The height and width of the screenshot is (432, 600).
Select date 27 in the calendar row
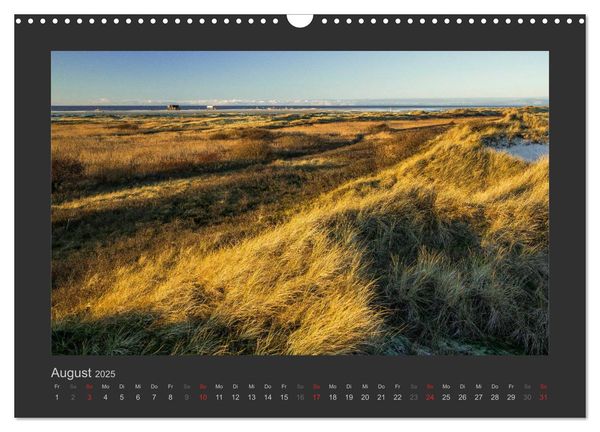pyautogui.click(x=479, y=397)
